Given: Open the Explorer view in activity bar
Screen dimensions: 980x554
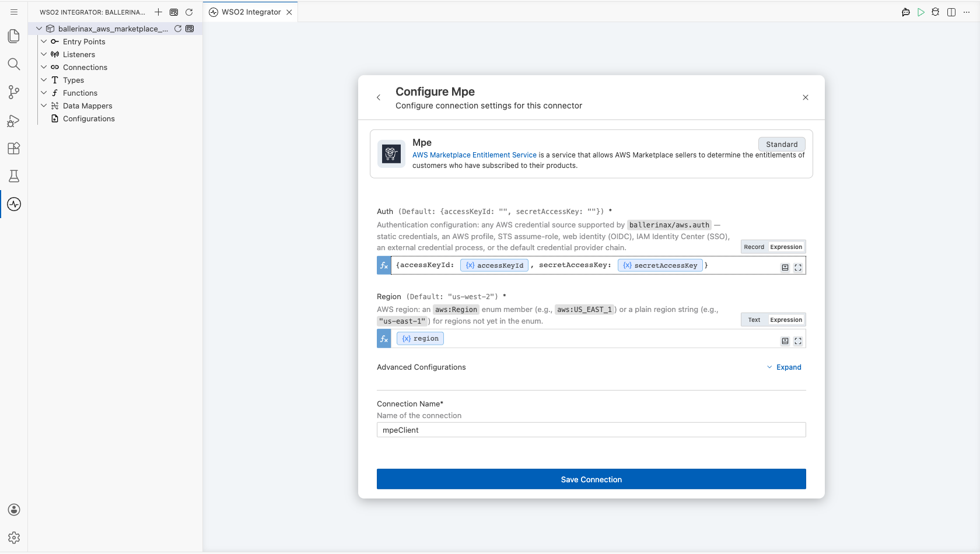Looking at the screenshot, I should click(14, 36).
